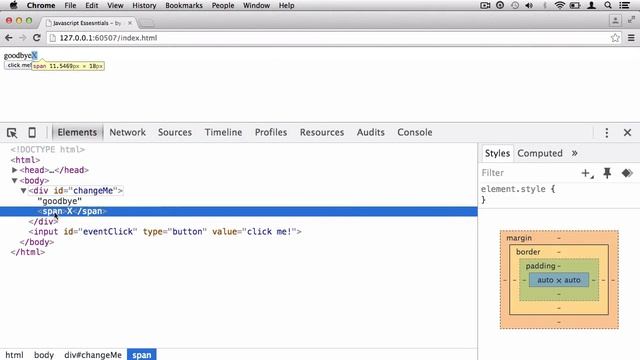Reload the current page
Image resolution: width=640 pixels, height=360 pixels.
[x=37, y=38]
